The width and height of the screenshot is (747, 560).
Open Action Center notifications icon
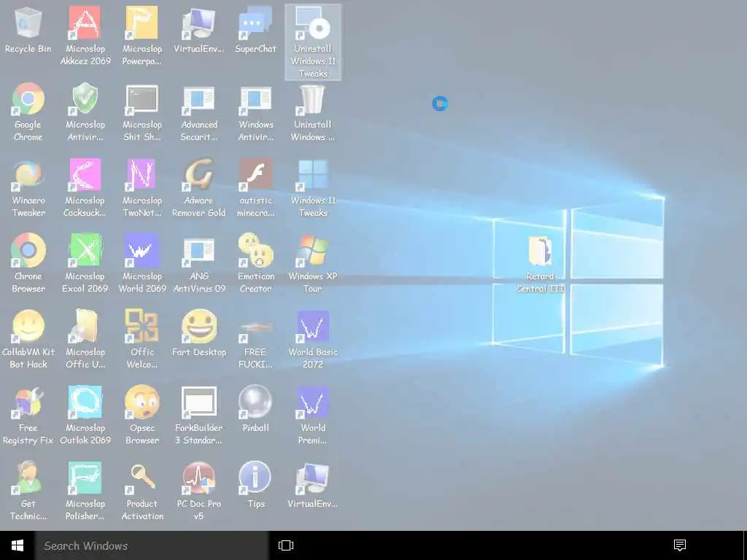[680, 545]
